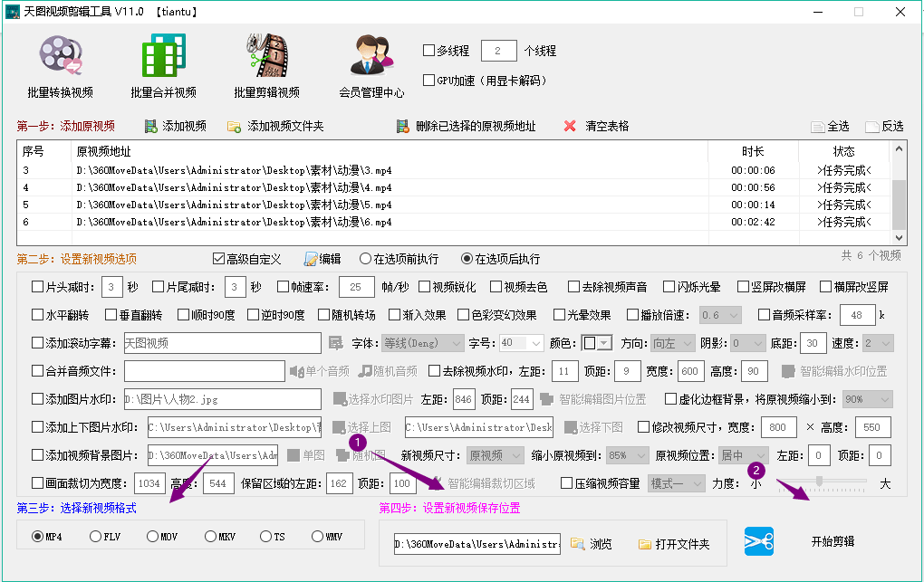Screen dimensions: 924x582
Task: Click the font settings icon beside 字体
Action: [336, 343]
